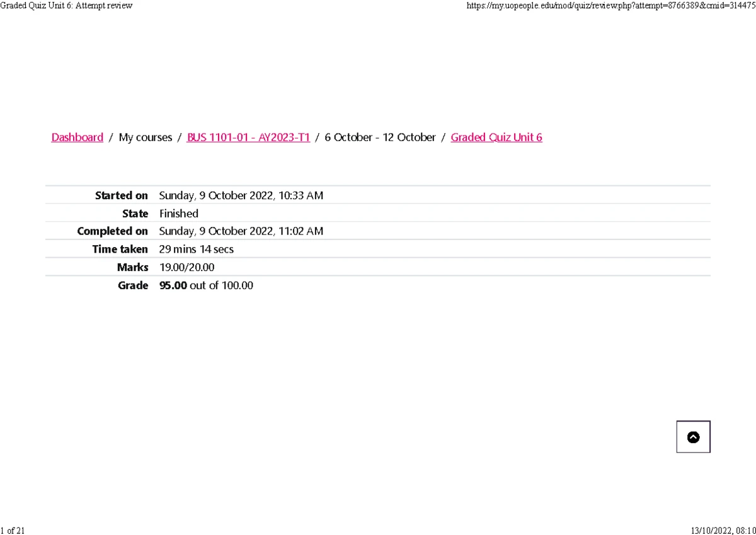Screen dimensions: 756x535
Task: Select the 29 mins 14 secs value
Action: [x=197, y=249]
